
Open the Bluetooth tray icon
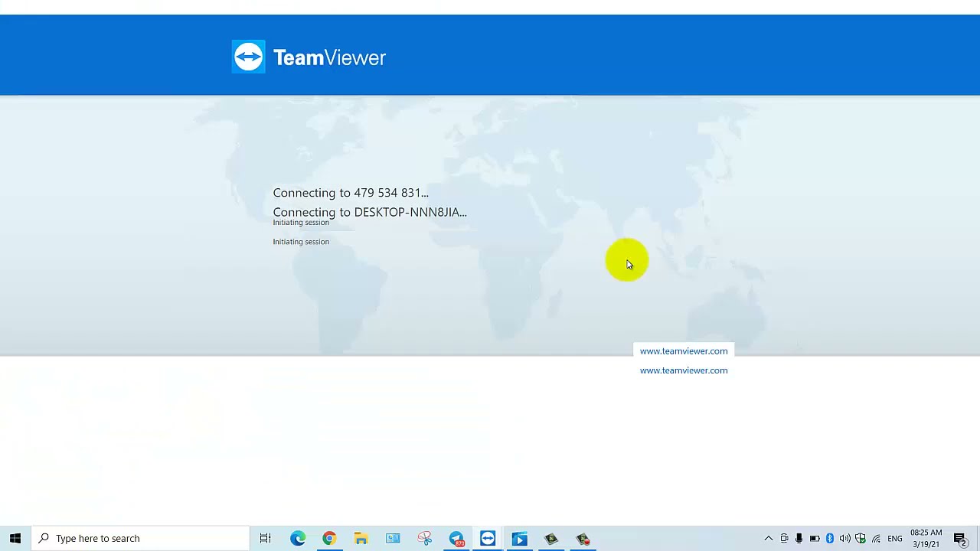click(830, 539)
